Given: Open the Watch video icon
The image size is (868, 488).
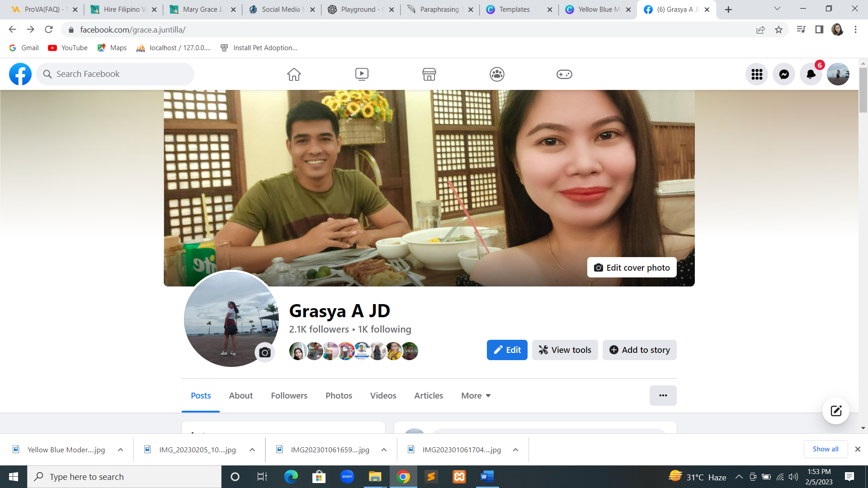Looking at the screenshot, I should click(x=362, y=74).
